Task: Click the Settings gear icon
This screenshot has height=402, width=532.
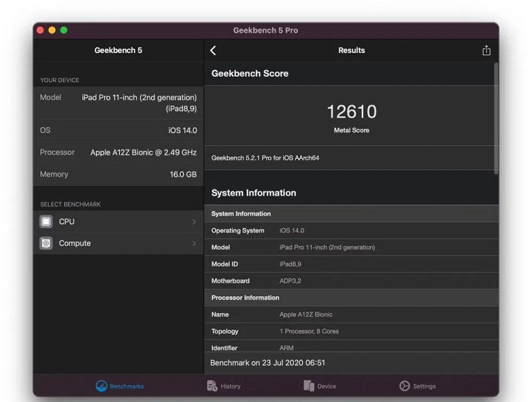Action: [404, 386]
